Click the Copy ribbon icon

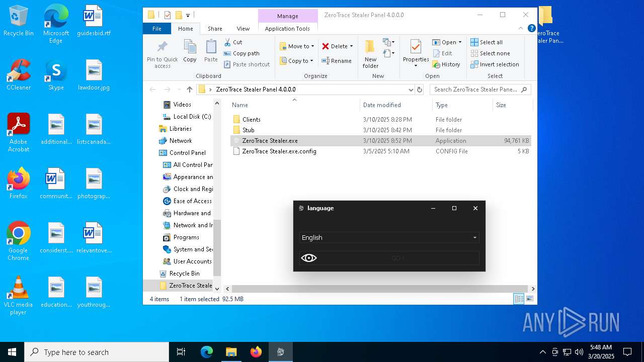(190, 52)
